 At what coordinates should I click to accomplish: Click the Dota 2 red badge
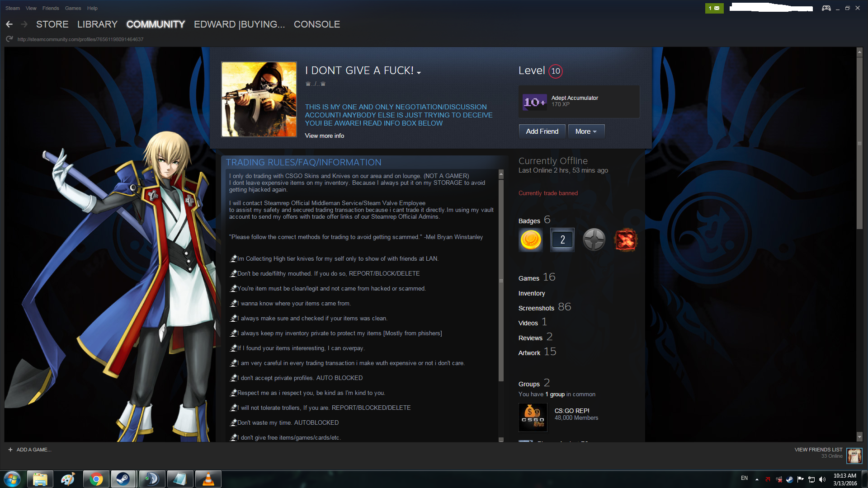[x=626, y=239]
